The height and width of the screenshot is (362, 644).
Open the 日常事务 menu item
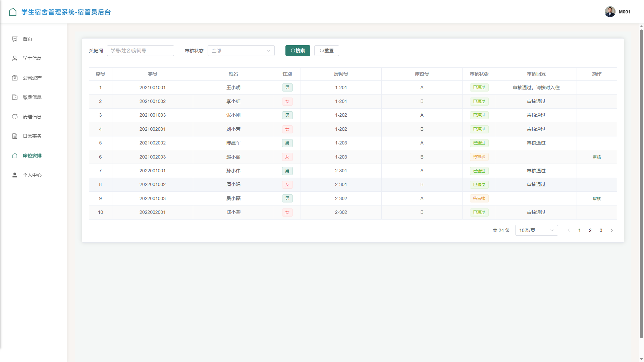click(34, 136)
